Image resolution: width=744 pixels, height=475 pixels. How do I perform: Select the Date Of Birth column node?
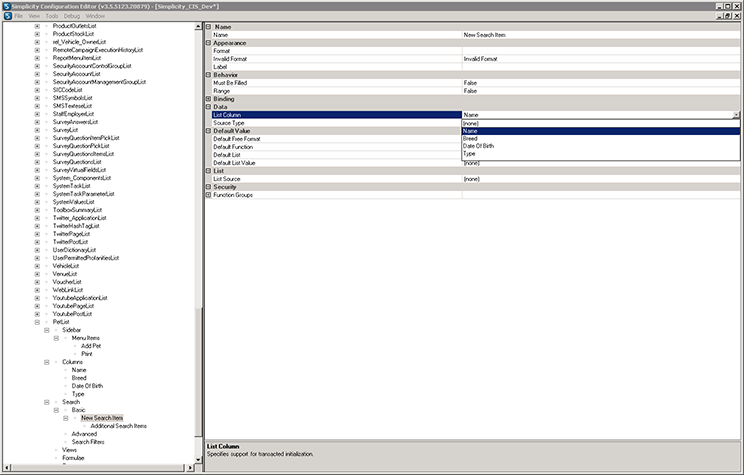pos(87,386)
